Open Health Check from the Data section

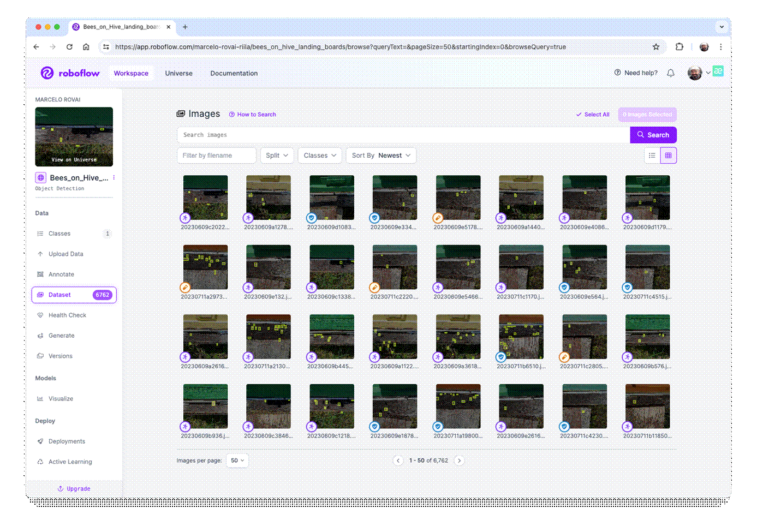(x=68, y=315)
